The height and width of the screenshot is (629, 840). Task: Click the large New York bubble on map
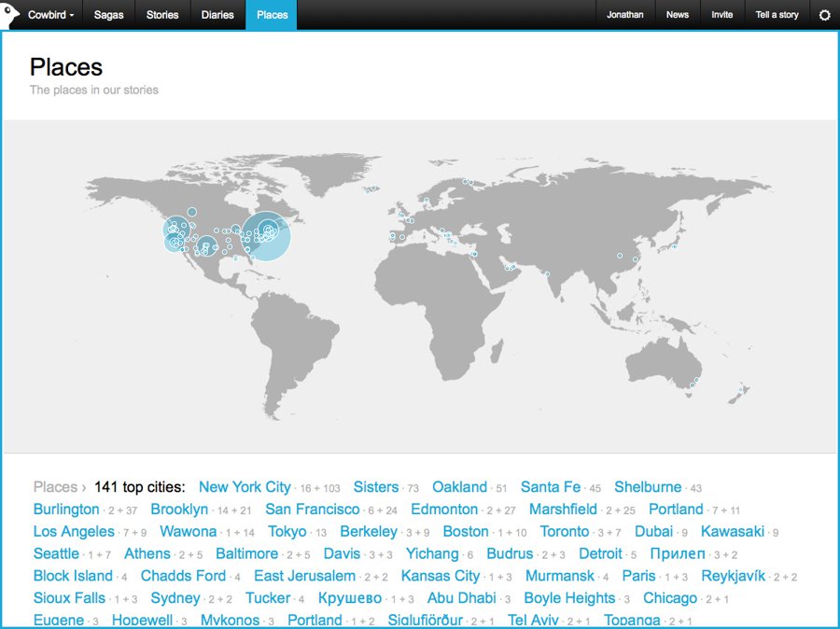pos(266,236)
